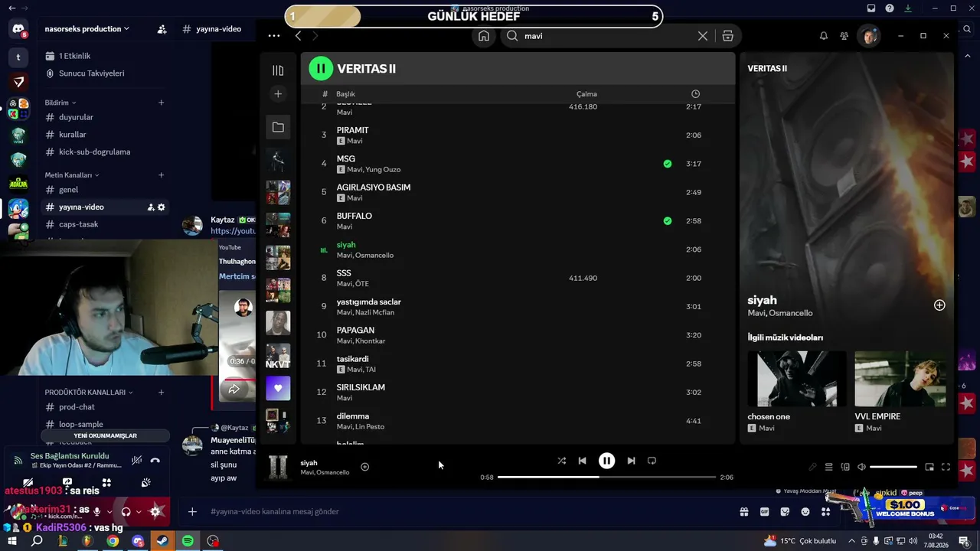
Task: Open Discord output device options arrow
Action: click(138, 511)
